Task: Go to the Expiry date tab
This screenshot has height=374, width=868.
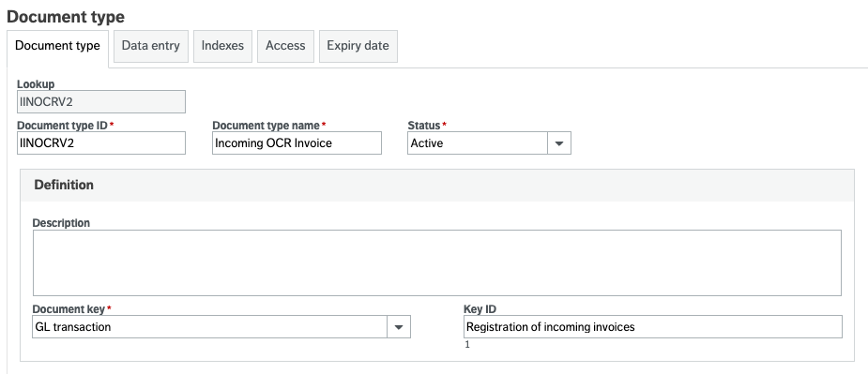Action: pos(358,46)
